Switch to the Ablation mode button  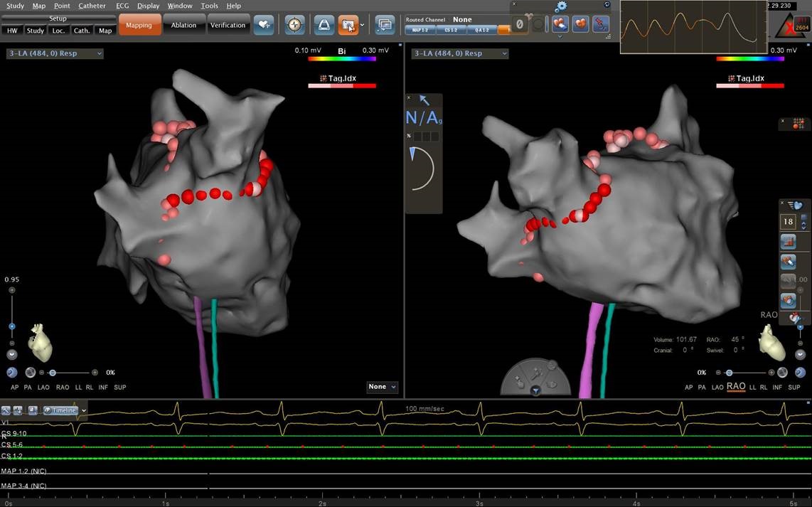click(x=183, y=25)
